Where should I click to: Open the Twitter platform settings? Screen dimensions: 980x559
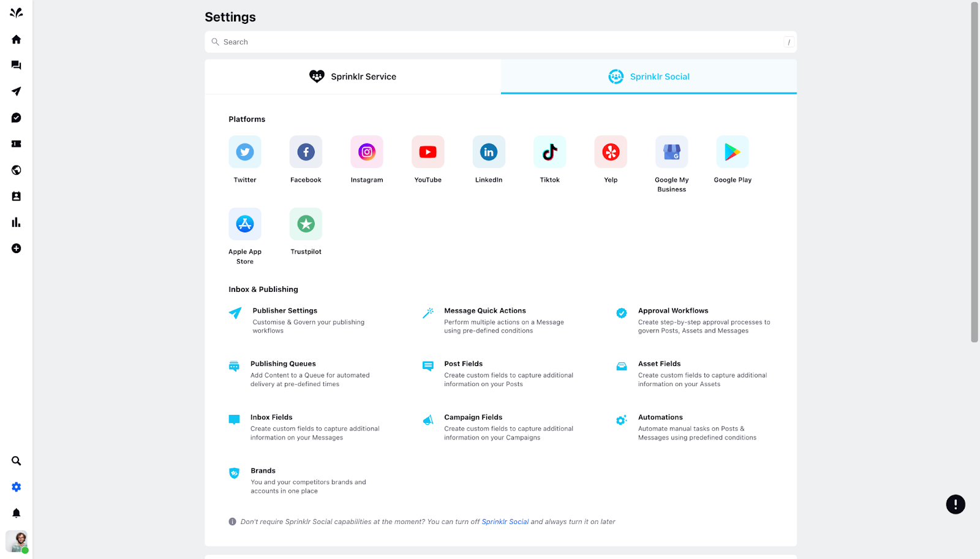tap(245, 152)
